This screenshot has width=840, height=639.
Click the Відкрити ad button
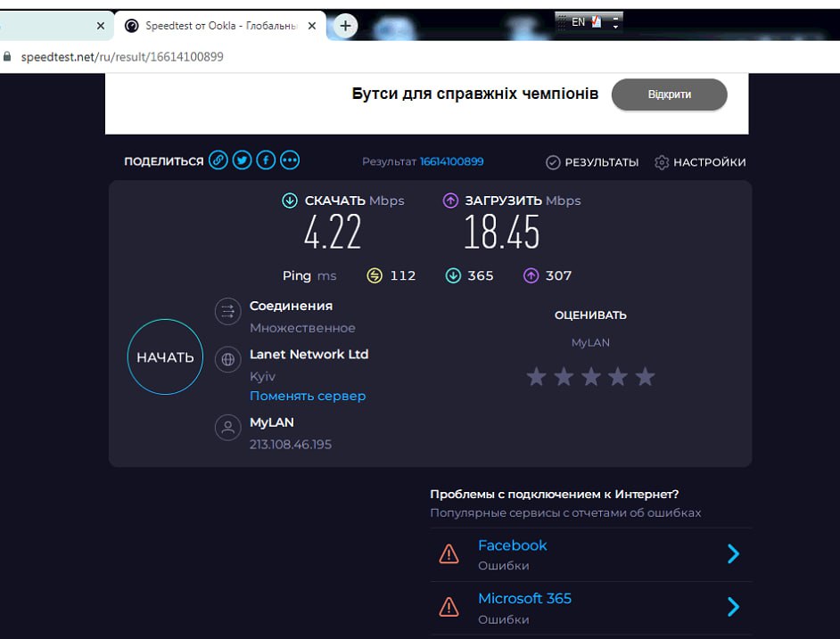(x=669, y=94)
